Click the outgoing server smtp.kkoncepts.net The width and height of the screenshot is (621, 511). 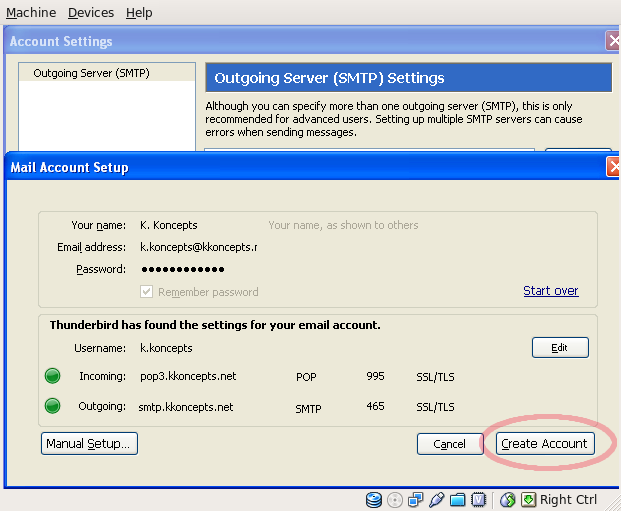point(186,407)
